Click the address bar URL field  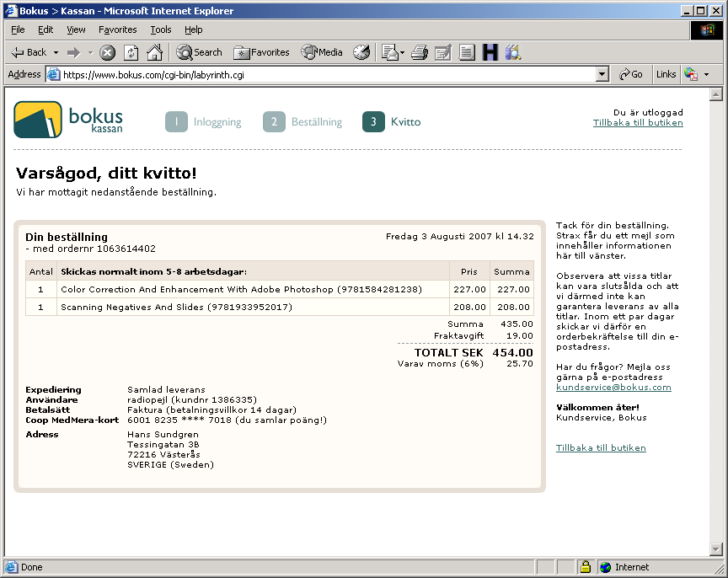(x=327, y=75)
